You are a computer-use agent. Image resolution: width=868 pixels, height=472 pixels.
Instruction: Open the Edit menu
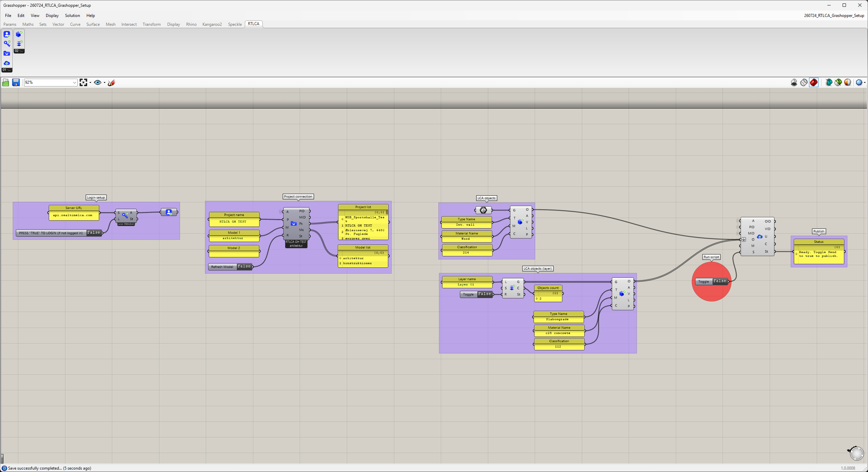[x=21, y=16]
